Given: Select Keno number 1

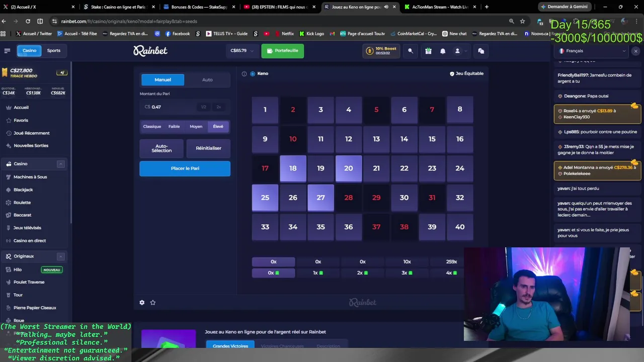Looking at the screenshot, I should [265, 110].
